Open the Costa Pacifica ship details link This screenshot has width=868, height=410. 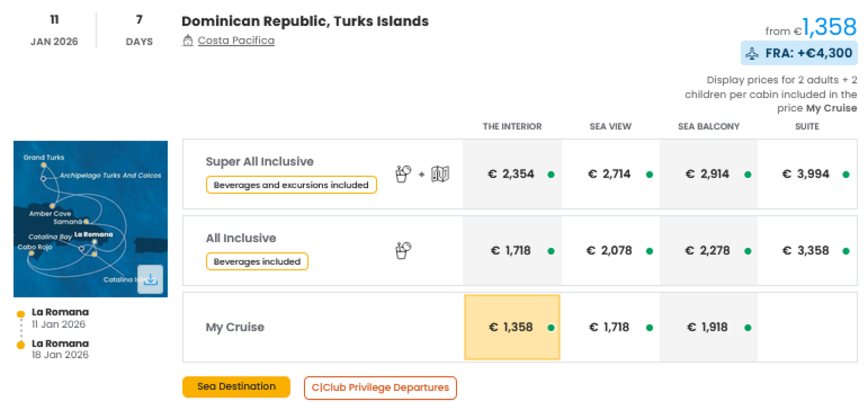tap(236, 40)
